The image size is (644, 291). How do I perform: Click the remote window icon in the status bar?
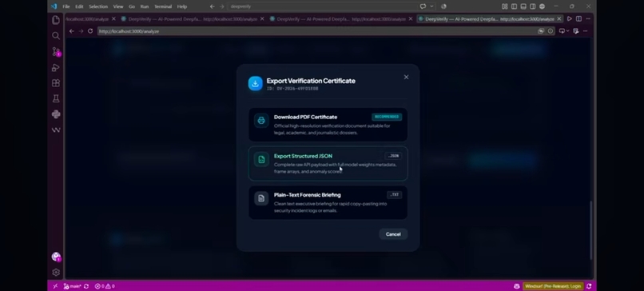click(x=55, y=286)
